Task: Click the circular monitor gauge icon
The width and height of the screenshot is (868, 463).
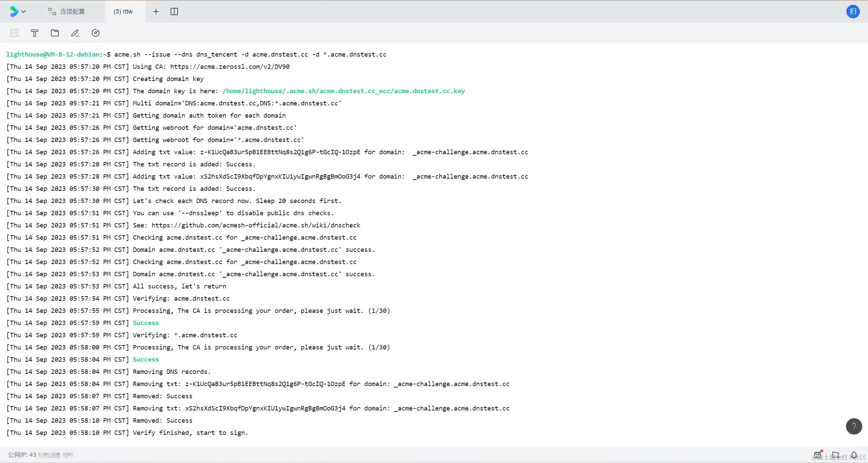Action: point(96,33)
